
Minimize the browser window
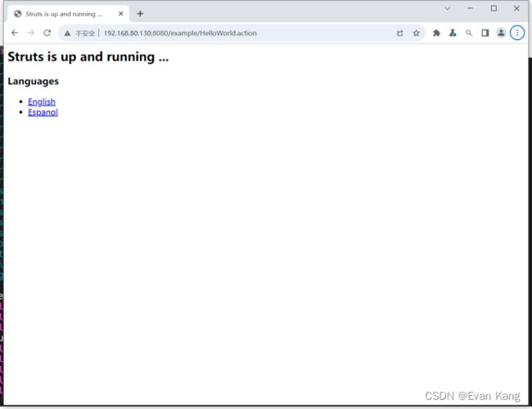471,8
